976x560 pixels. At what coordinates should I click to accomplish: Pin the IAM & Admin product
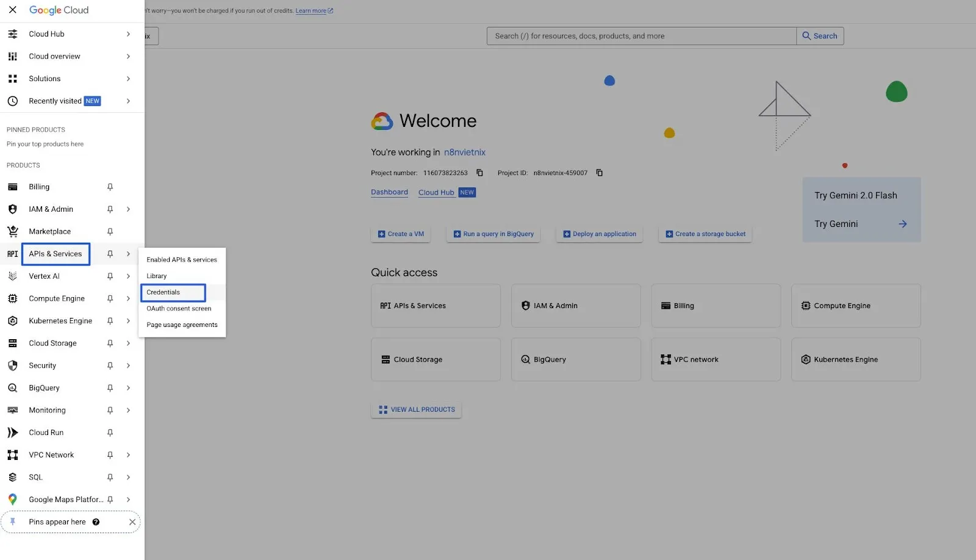tap(110, 209)
